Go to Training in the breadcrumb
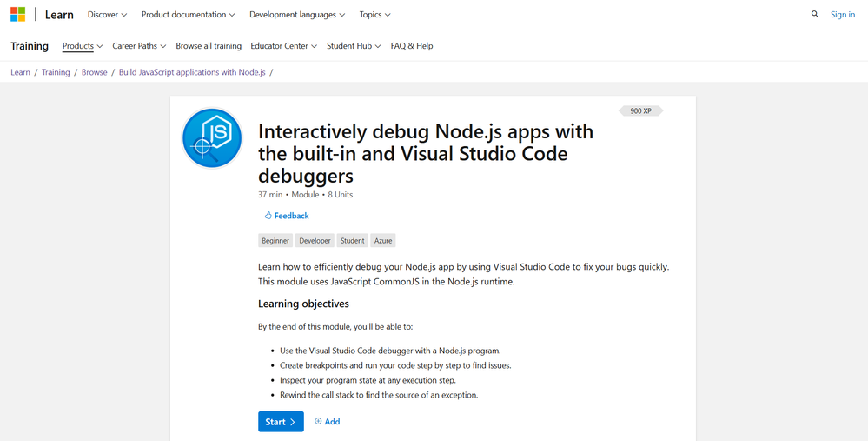 (x=56, y=72)
